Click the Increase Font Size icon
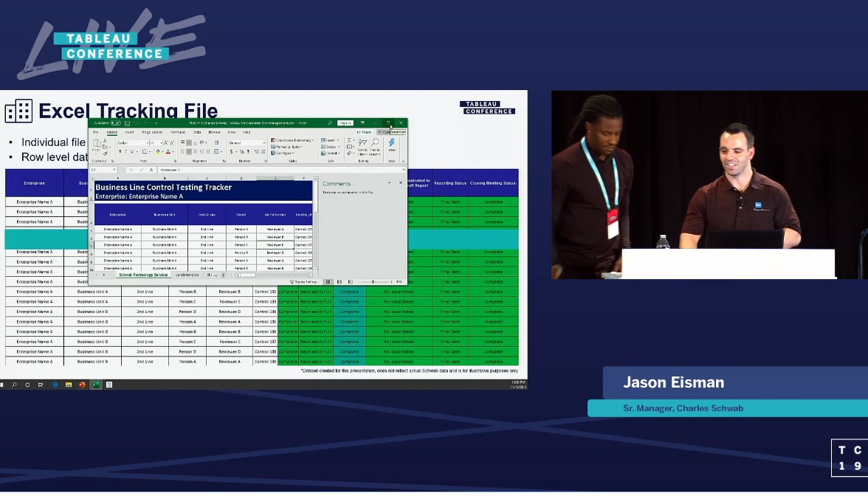The width and height of the screenshot is (868, 502). coord(165,142)
